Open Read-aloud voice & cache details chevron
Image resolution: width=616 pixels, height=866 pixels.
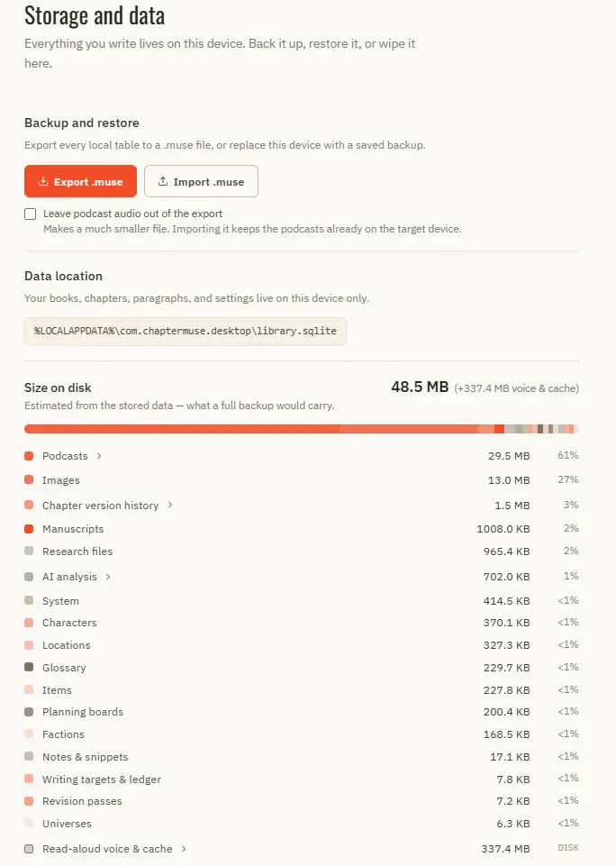pyautogui.click(x=184, y=848)
